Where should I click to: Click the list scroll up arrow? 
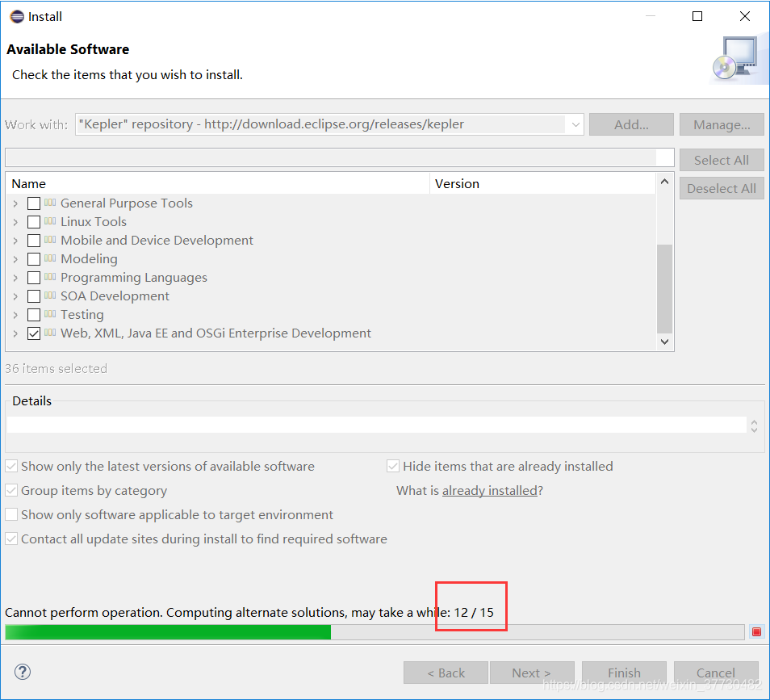pos(664,182)
